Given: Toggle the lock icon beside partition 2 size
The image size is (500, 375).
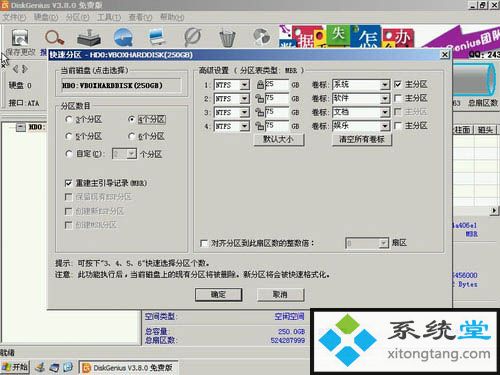Looking at the screenshot, I should coord(259,98).
